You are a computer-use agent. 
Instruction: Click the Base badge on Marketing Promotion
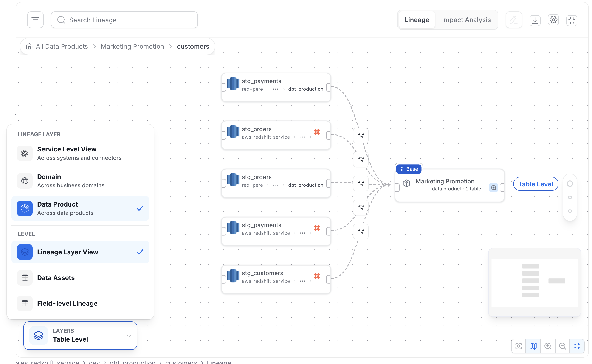click(x=409, y=169)
